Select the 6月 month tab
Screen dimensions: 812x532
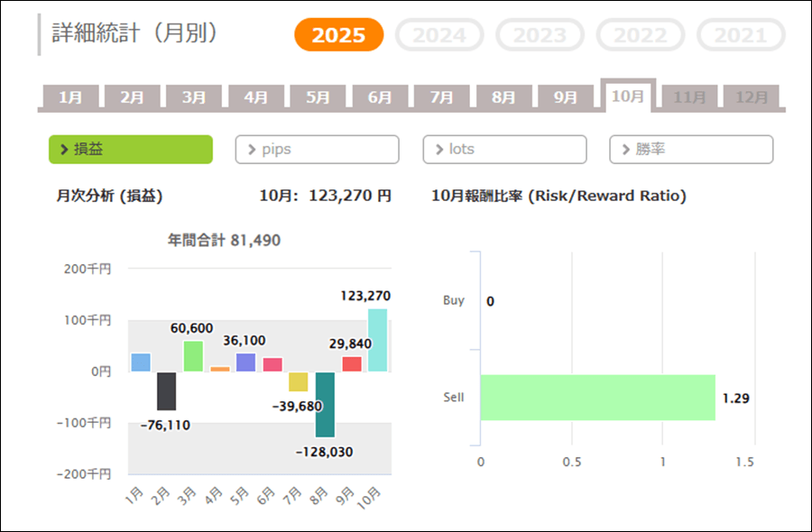pyautogui.click(x=380, y=97)
